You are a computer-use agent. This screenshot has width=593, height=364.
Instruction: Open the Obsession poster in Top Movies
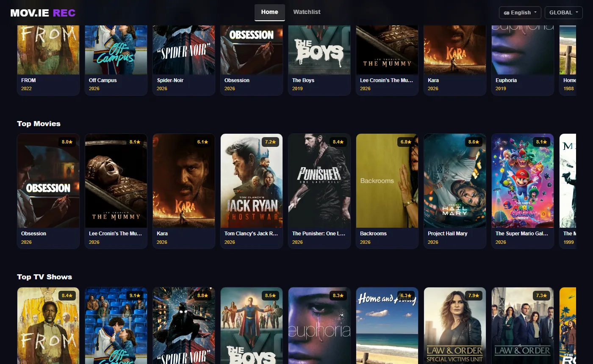pyautogui.click(x=48, y=181)
